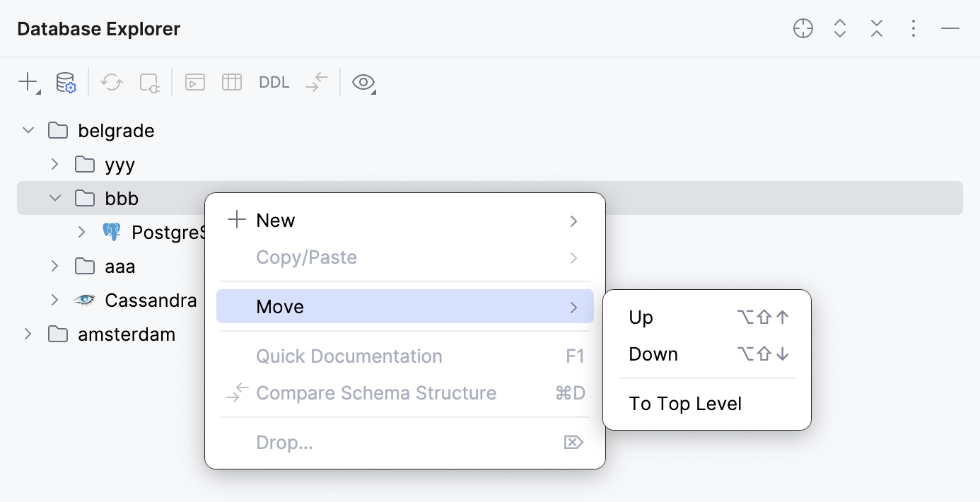This screenshot has width=980, height=502.
Task: Click the Disconnect from database icon
Action: point(149,82)
